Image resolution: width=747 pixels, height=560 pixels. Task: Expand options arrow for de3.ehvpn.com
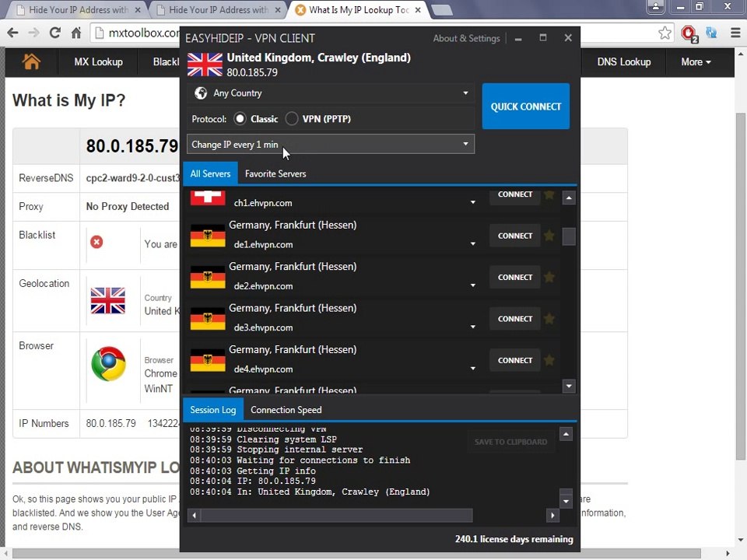pyautogui.click(x=472, y=327)
